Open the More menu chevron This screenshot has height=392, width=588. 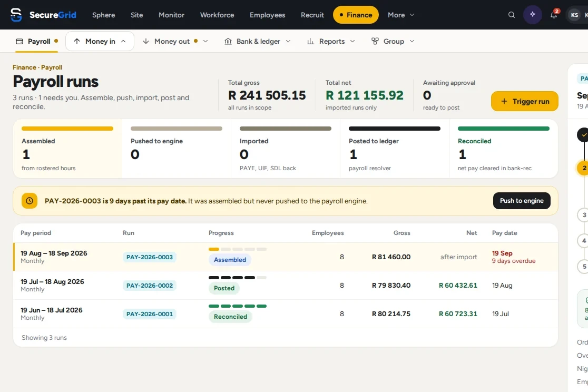click(411, 15)
